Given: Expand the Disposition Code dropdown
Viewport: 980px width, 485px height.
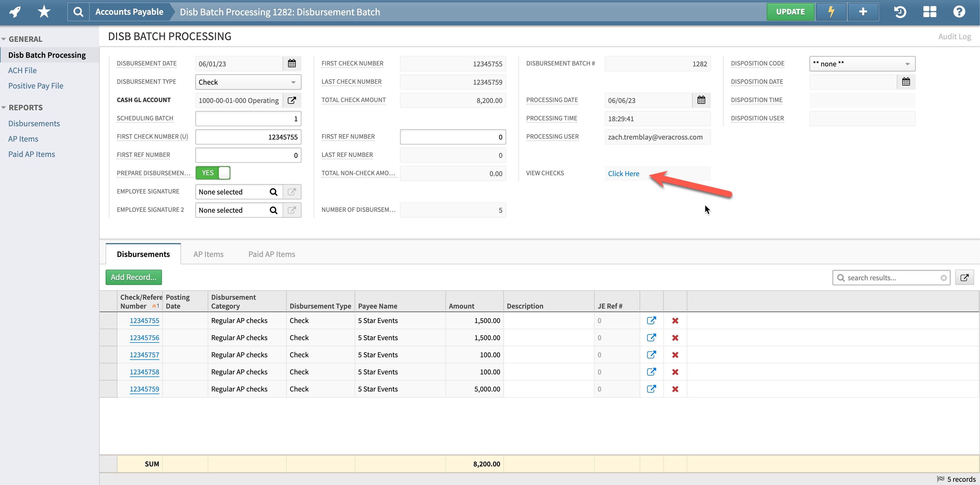Looking at the screenshot, I should 862,64.
